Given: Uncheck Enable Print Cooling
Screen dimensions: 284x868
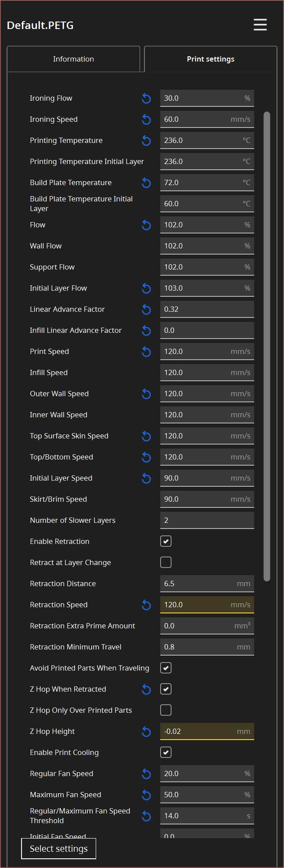Looking at the screenshot, I should pyautogui.click(x=166, y=752).
